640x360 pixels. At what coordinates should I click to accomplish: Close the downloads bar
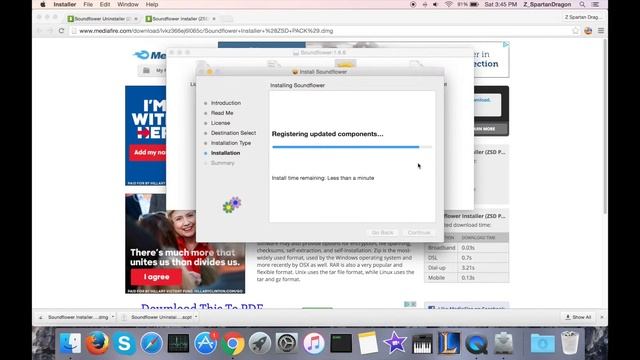tap(602, 317)
